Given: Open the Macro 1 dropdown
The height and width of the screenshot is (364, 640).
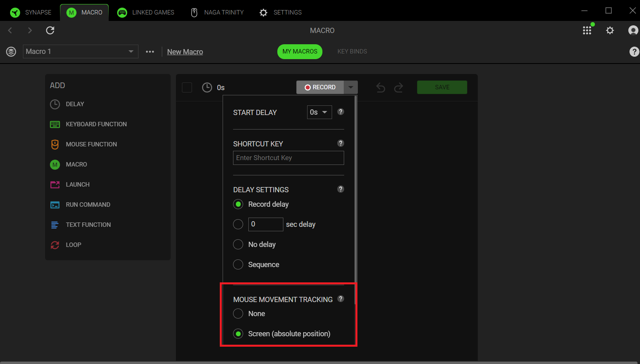Looking at the screenshot, I should pos(81,51).
